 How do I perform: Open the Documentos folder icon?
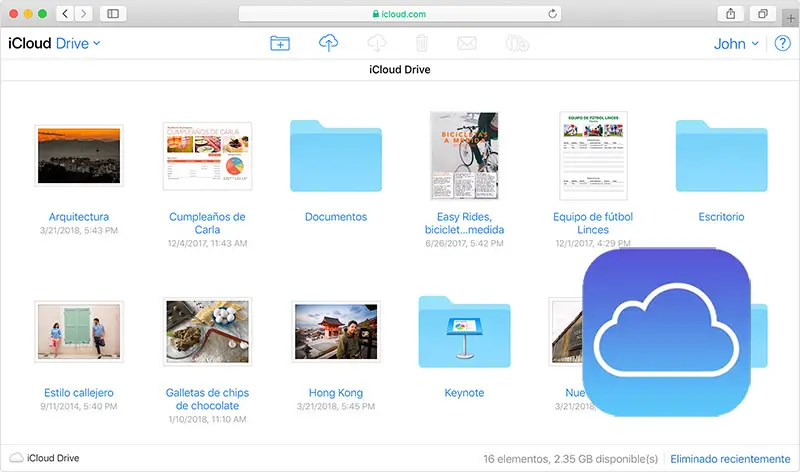[336, 156]
